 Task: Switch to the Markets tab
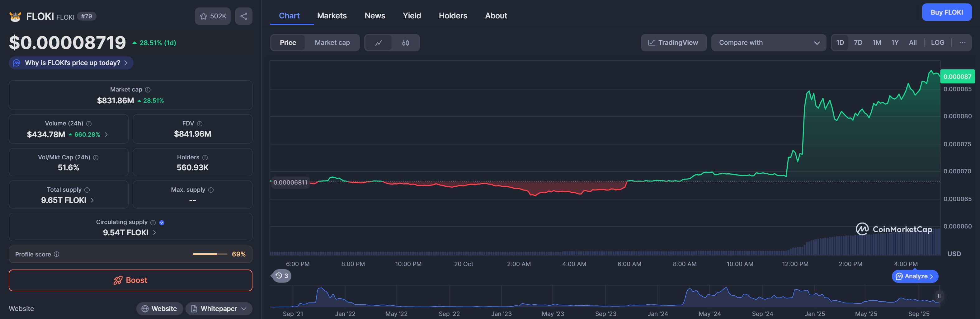(x=332, y=16)
